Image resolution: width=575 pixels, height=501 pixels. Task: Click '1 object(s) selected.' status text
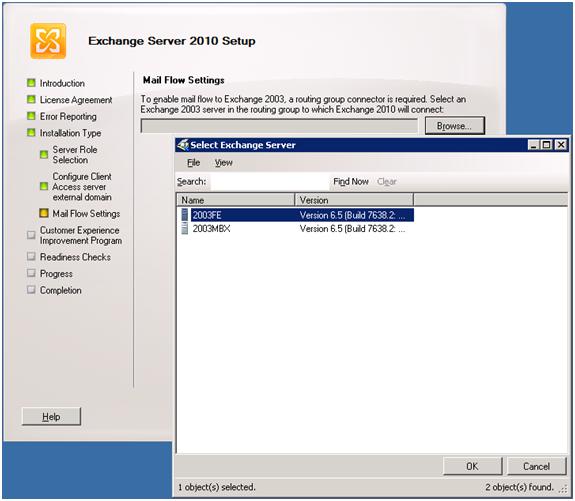[217, 487]
